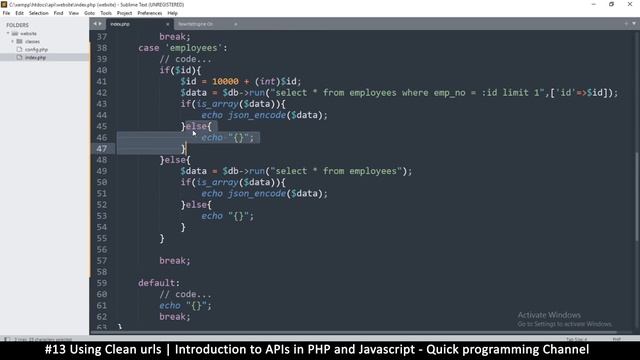Click the website folder icon
640x360 pixels.
point(15,33)
